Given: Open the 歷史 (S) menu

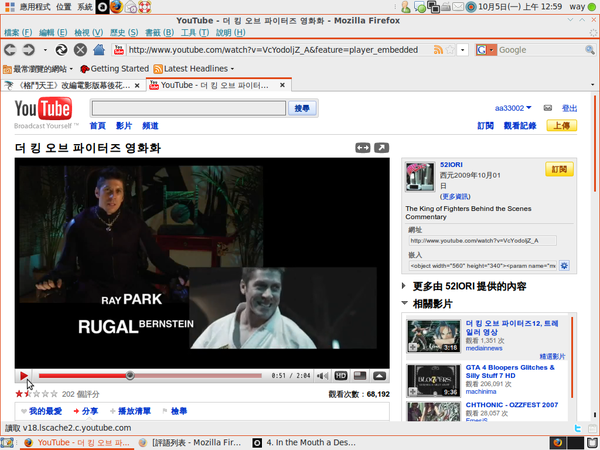Looking at the screenshot, I should [124, 33].
